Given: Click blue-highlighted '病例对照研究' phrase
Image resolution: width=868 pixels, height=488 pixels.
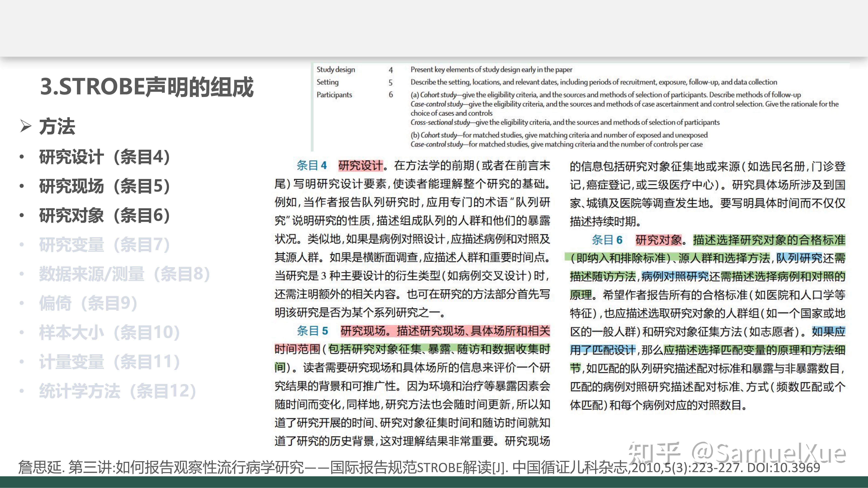Looking at the screenshot, I should (x=675, y=276).
